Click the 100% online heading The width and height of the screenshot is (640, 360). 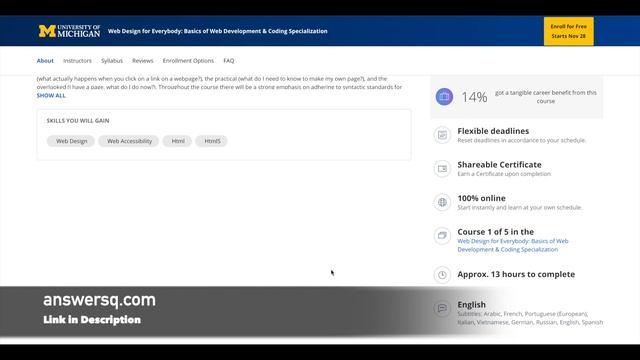481,198
